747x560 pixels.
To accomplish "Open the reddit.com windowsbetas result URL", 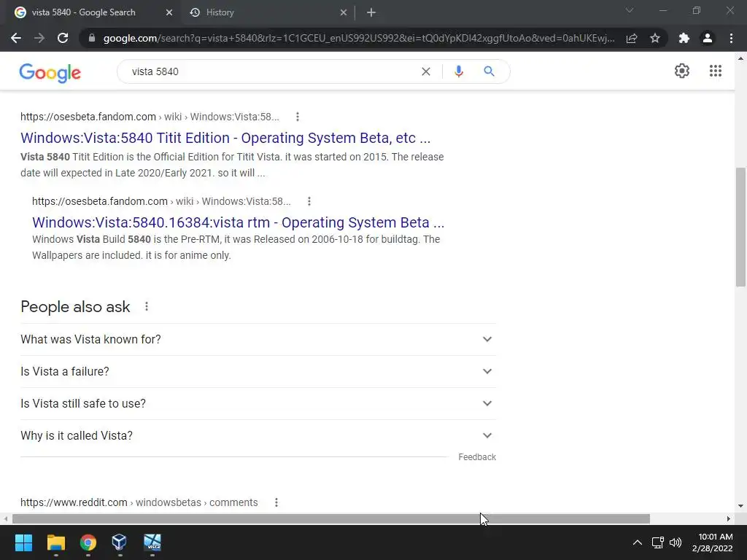I will click(x=139, y=502).
